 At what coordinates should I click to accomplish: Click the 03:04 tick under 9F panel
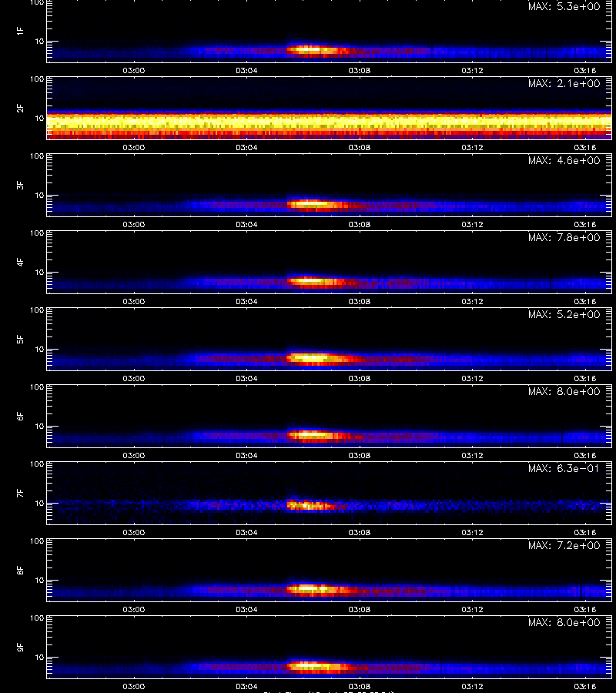(246, 686)
